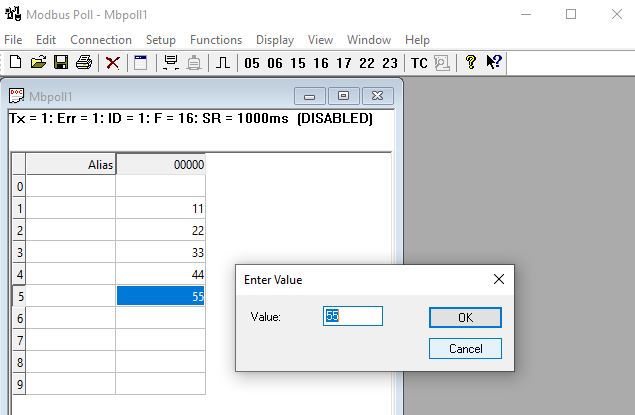Close the Enter Value dialog
The height and width of the screenshot is (415, 635).
point(499,279)
